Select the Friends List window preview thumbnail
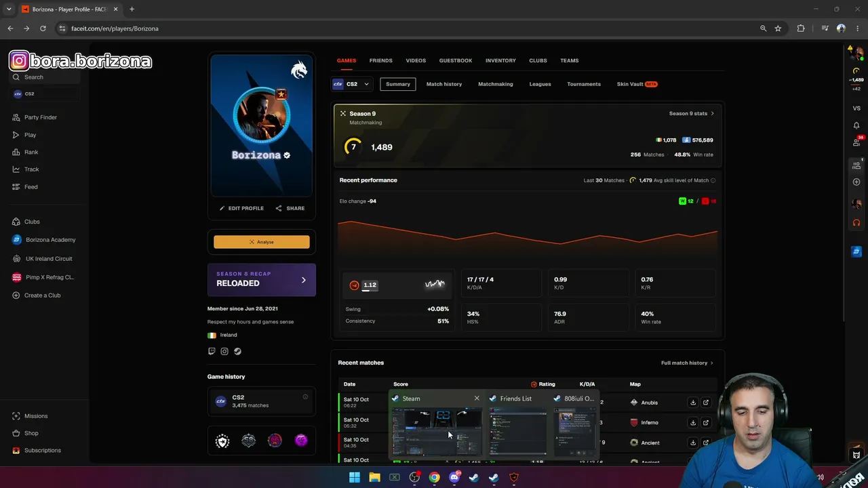 pyautogui.click(x=517, y=431)
